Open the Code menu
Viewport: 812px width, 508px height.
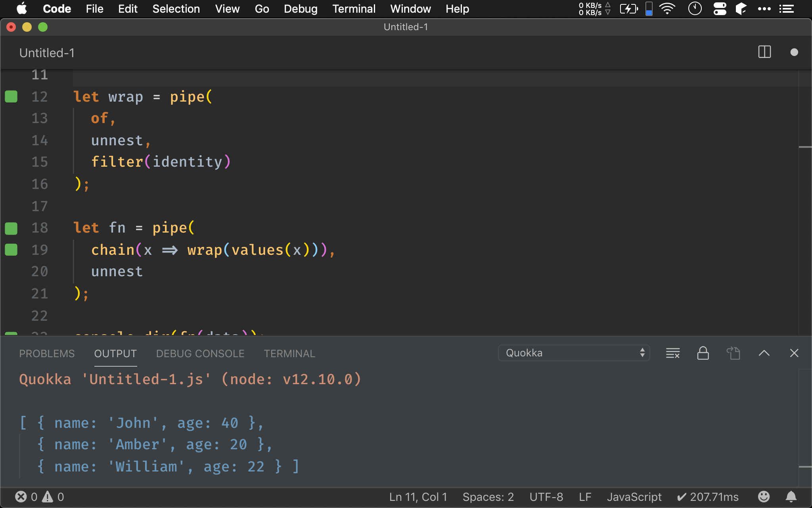click(57, 9)
